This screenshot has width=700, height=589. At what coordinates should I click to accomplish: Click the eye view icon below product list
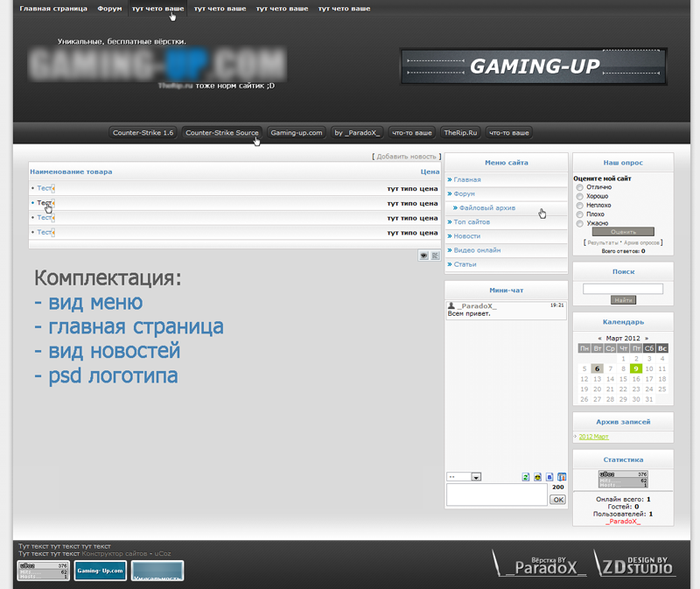pos(423,256)
